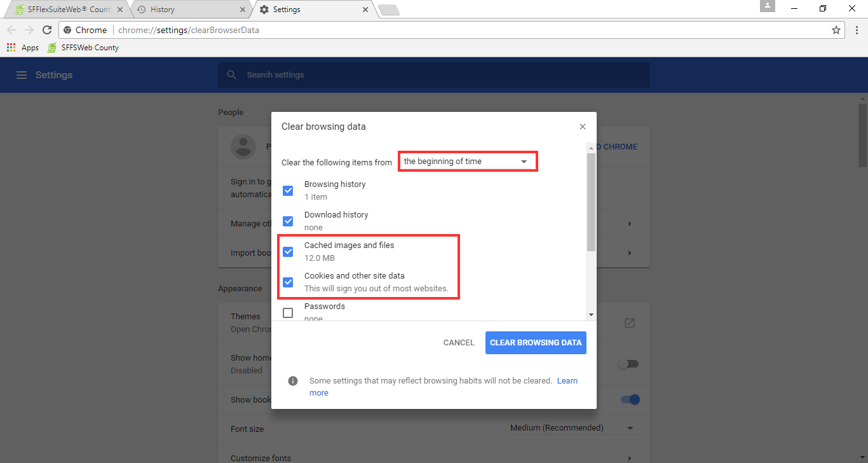Uncheck Browsing history checkbox
This screenshot has width=868, height=463.
[288, 191]
